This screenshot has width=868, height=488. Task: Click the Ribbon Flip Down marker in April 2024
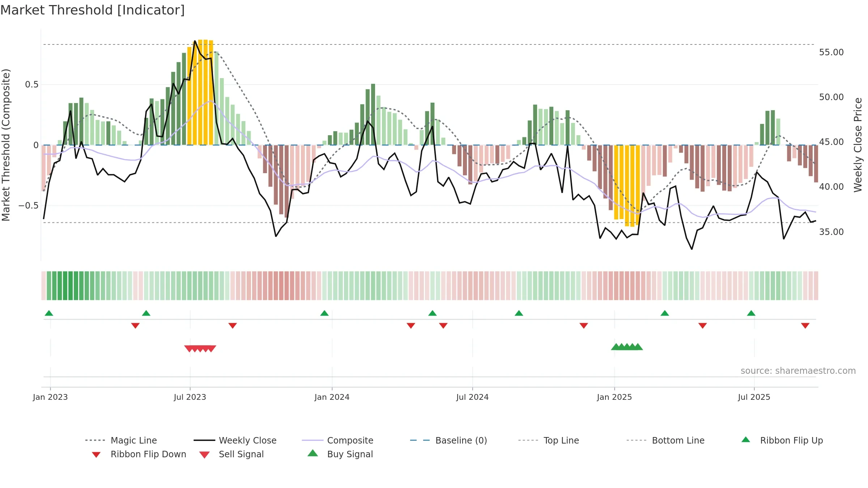point(411,325)
